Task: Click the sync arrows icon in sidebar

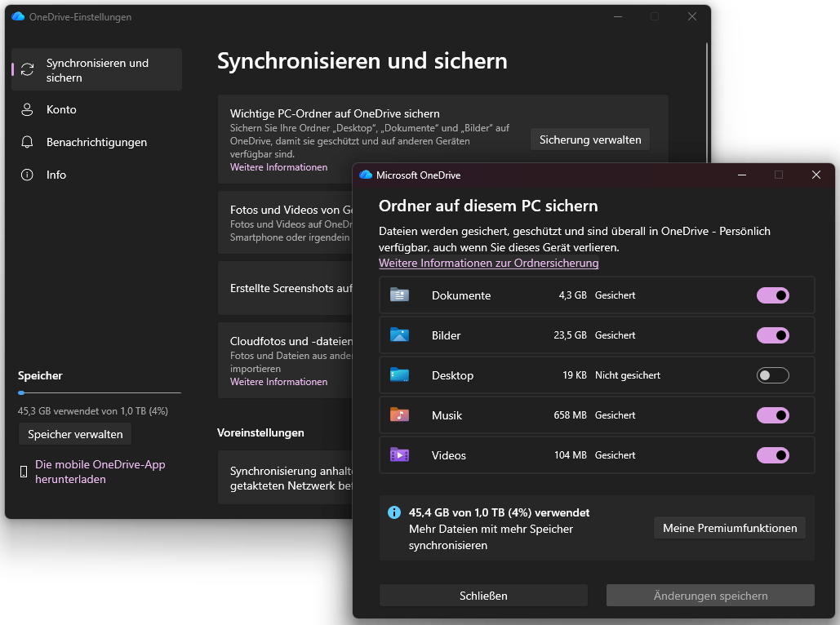Action: coord(27,69)
